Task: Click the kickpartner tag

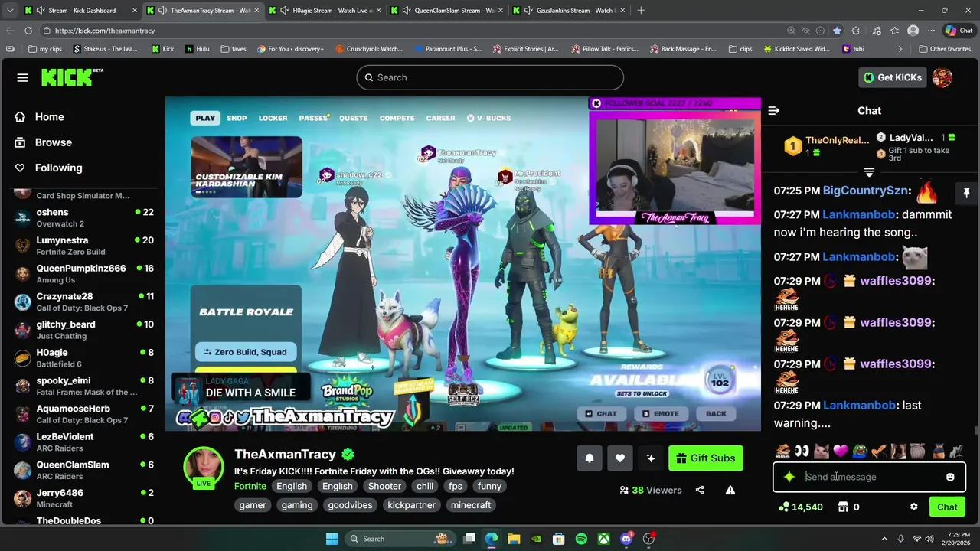Action: pos(411,505)
